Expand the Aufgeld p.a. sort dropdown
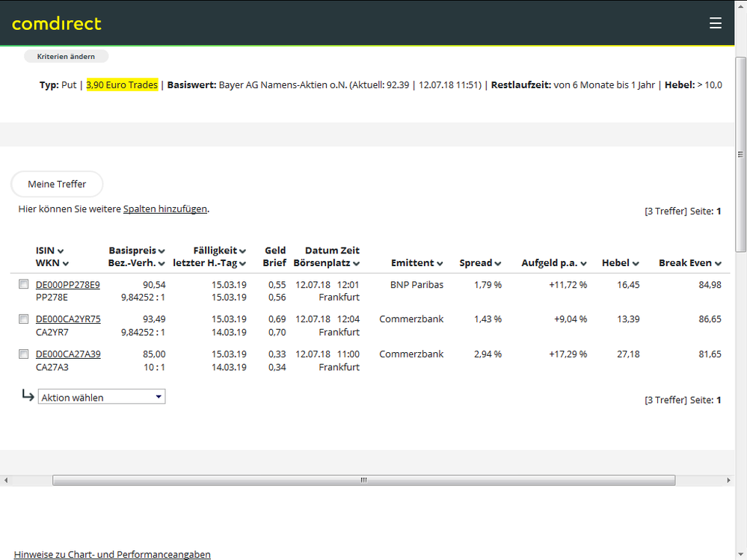This screenshot has height=560, width=747. [583, 263]
